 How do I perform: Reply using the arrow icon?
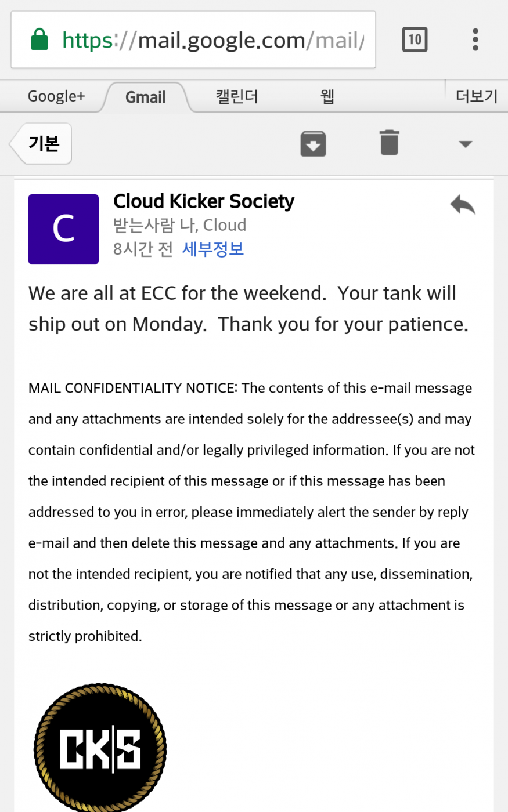(463, 205)
